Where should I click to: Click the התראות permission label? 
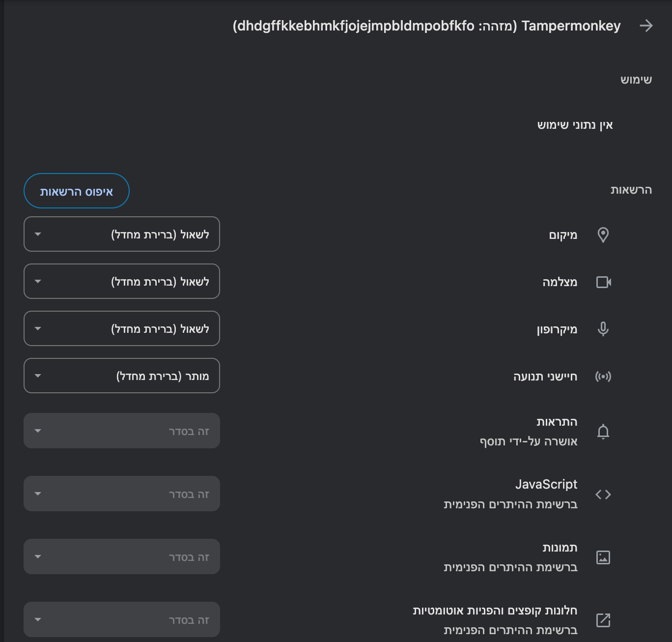[x=557, y=422]
